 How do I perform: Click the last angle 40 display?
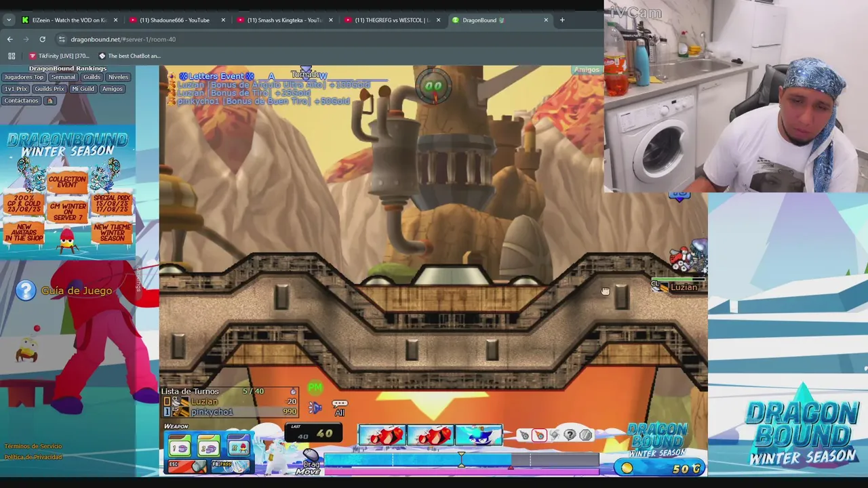pos(314,434)
